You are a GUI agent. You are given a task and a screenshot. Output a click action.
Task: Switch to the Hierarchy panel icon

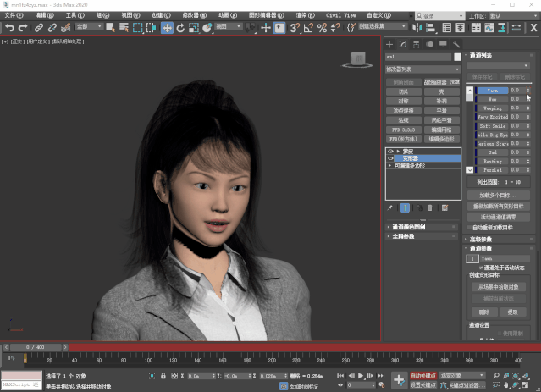point(417,44)
